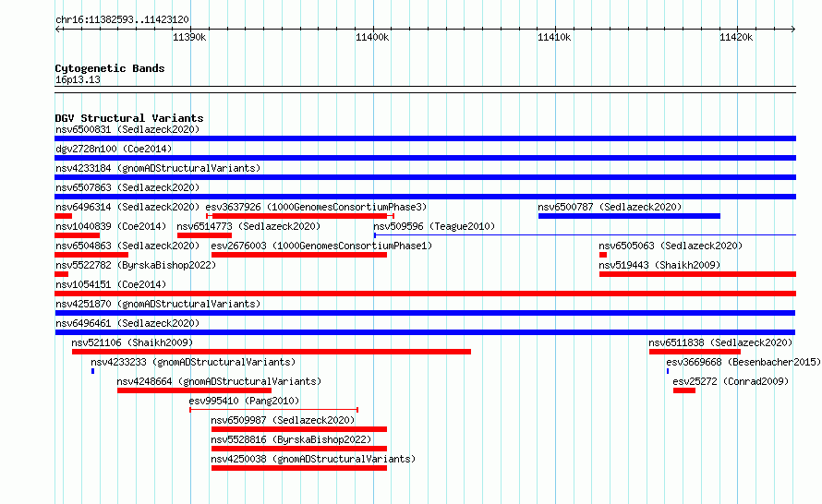822x504 pixels.
Task: Select the blue bar under nsv4251870
Action: point(425,313)
